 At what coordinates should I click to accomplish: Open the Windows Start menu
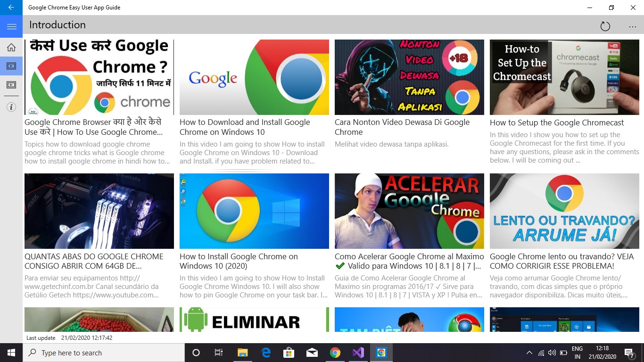pos(11,353)
